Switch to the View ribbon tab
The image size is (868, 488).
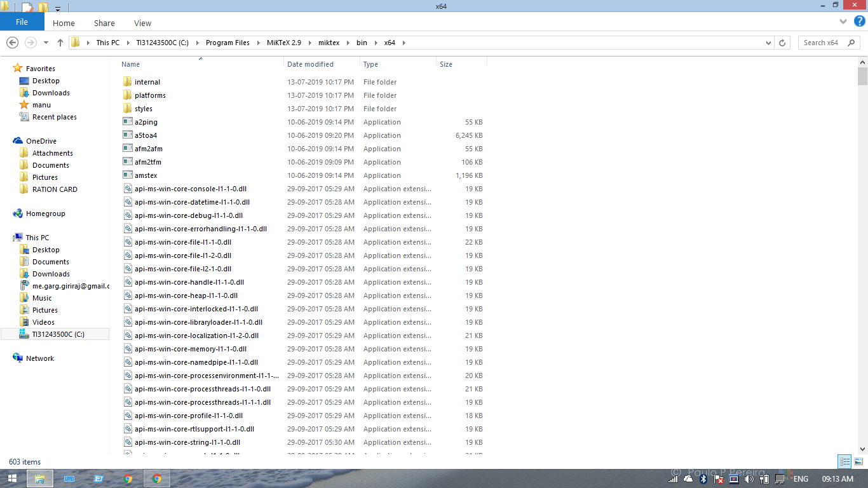point(142,23)
